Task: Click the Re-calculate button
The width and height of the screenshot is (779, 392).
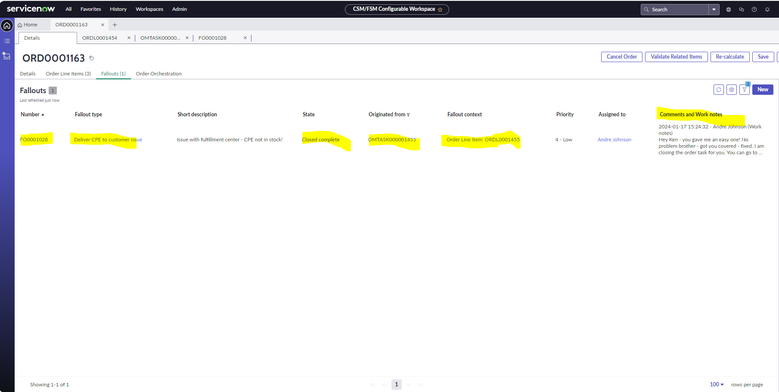Action: pyautogui.click(x=730, y=57)
